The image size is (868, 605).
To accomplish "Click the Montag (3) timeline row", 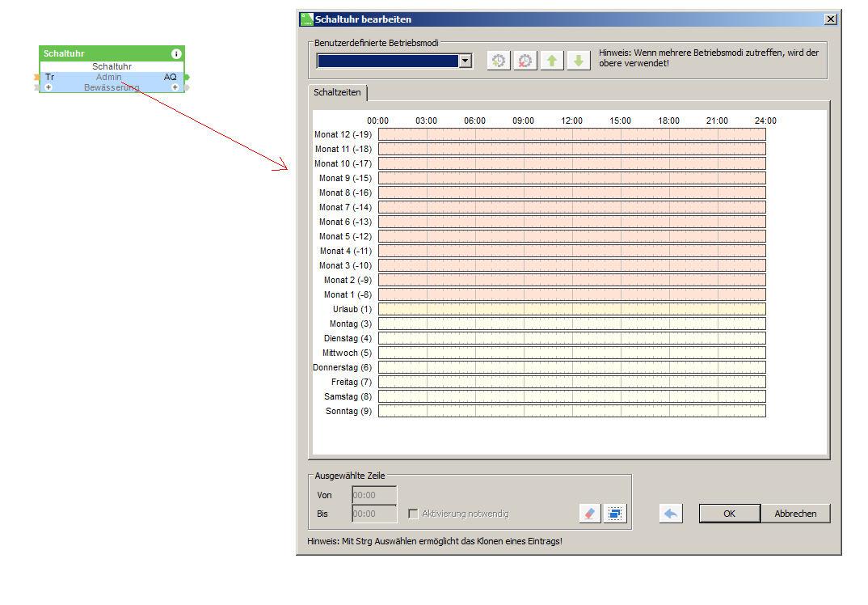I will (x=571, y=324).
